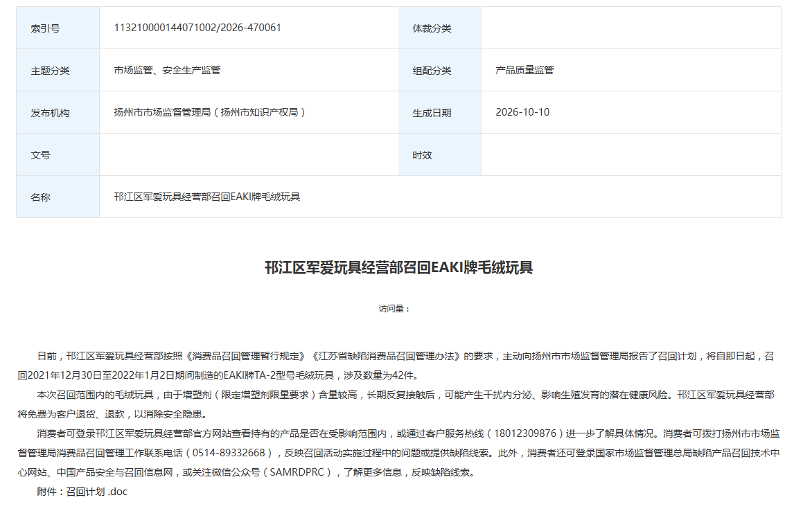Click the 名称 label cell

(58, 197)
